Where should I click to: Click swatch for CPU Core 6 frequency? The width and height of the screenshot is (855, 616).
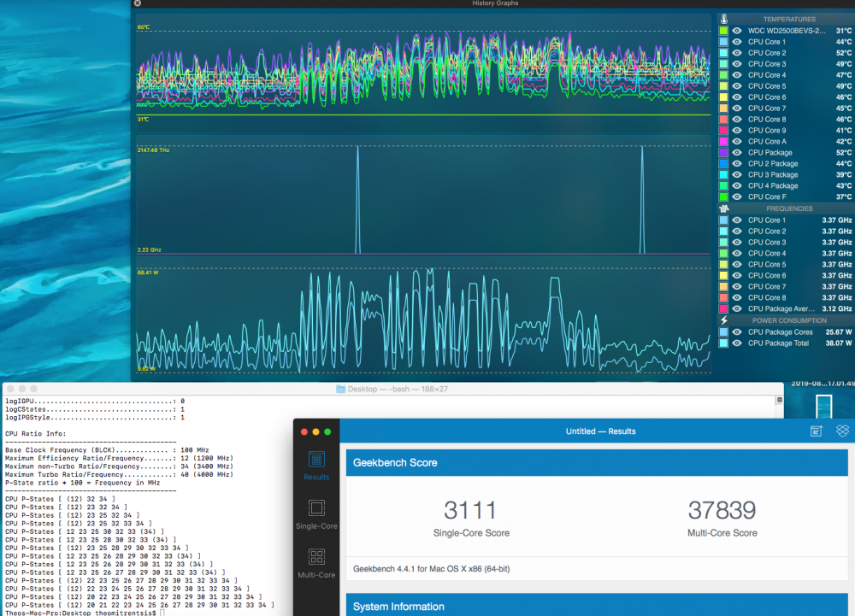click(x=723, y=275)
